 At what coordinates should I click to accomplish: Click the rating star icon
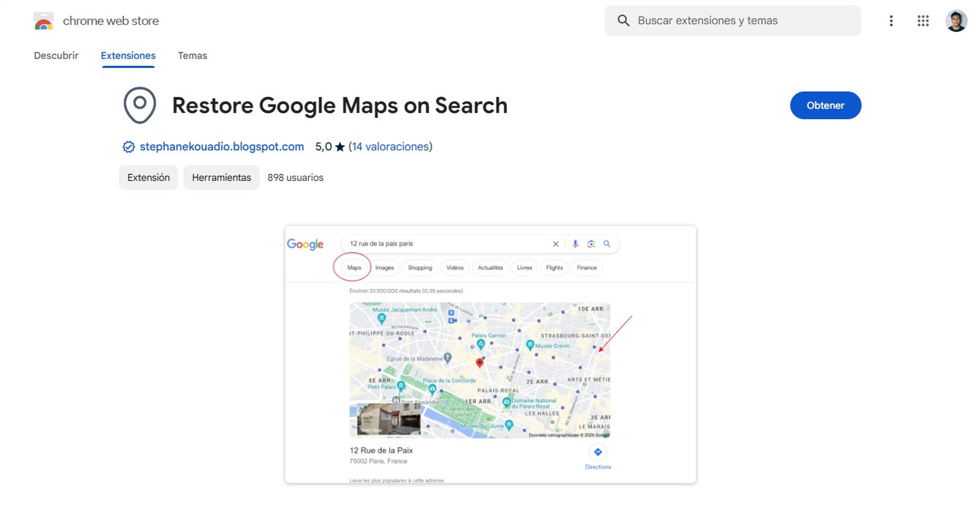(340, 147)
